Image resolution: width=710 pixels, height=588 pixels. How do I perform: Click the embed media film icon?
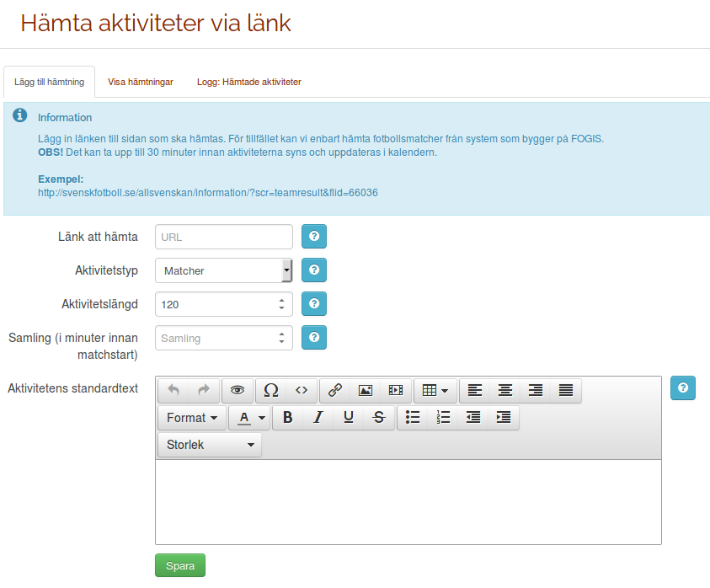395,391
